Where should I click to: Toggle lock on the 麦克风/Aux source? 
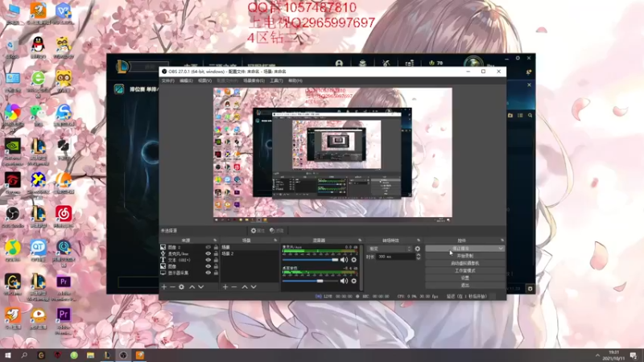pyautogui.click(x=216, y=253)
